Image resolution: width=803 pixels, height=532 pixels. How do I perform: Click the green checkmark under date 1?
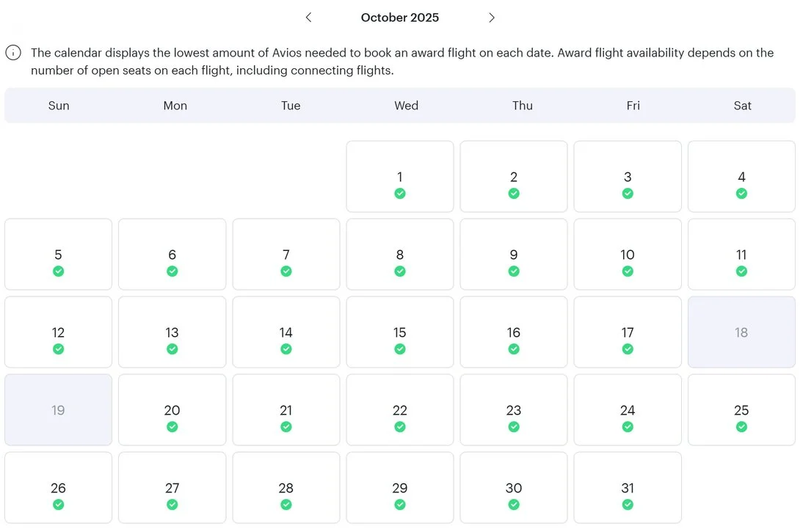[400, 194]
